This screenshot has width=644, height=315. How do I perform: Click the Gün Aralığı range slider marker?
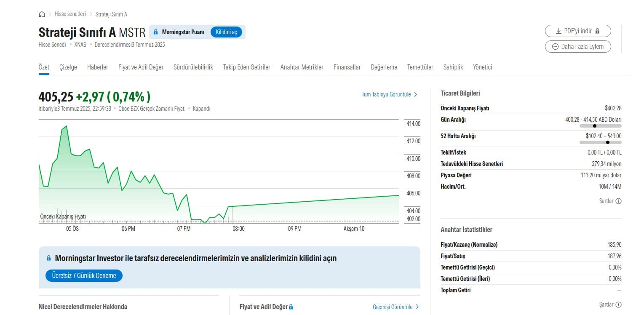(595, 125)
